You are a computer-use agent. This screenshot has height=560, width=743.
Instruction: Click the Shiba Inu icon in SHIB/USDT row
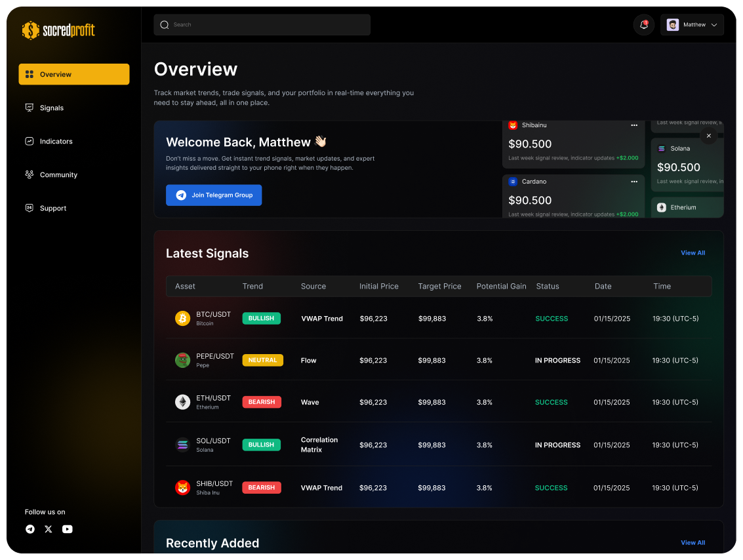182,488
